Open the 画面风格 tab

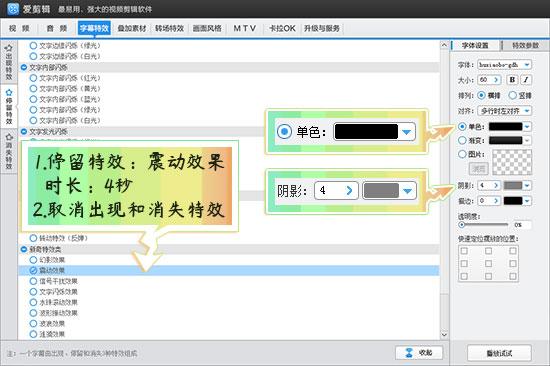(x=207, y=28)
